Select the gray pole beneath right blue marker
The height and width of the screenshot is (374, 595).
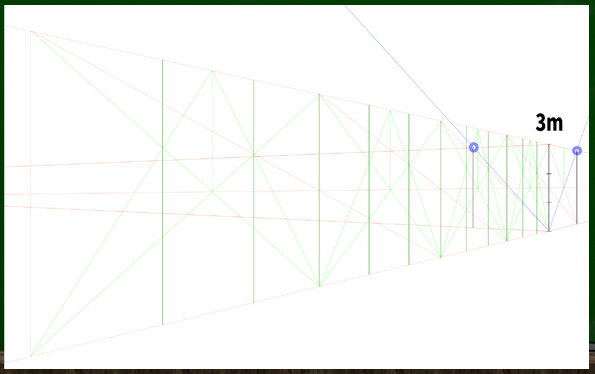tap(577, 189)
